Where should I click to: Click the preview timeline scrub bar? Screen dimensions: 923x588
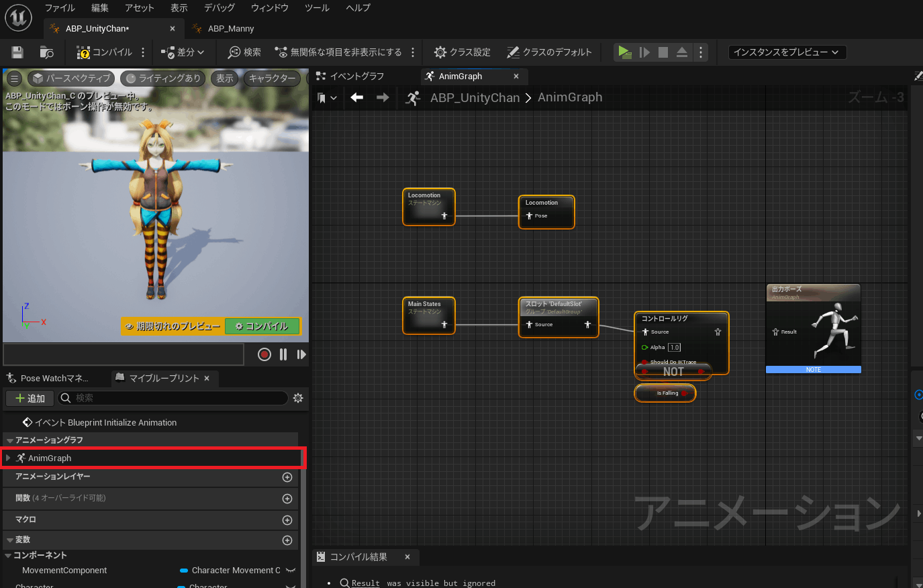point(124,354)
